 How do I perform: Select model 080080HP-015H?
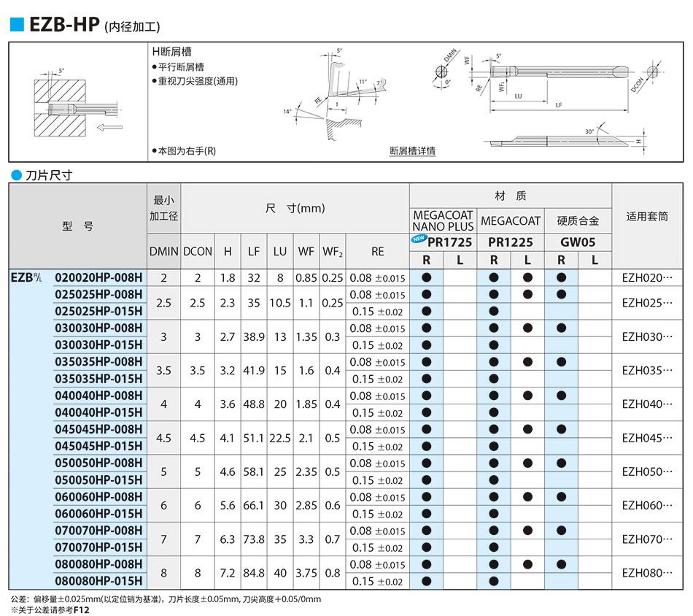pyautogui.click(x=98, y=581)
